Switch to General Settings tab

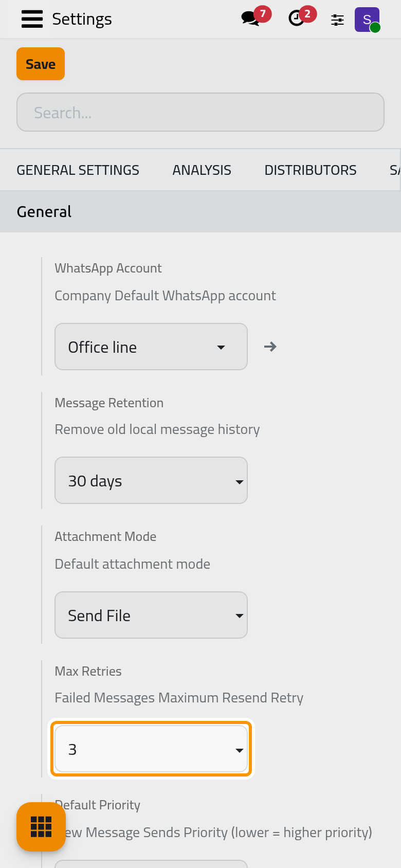tap(78, 170)
